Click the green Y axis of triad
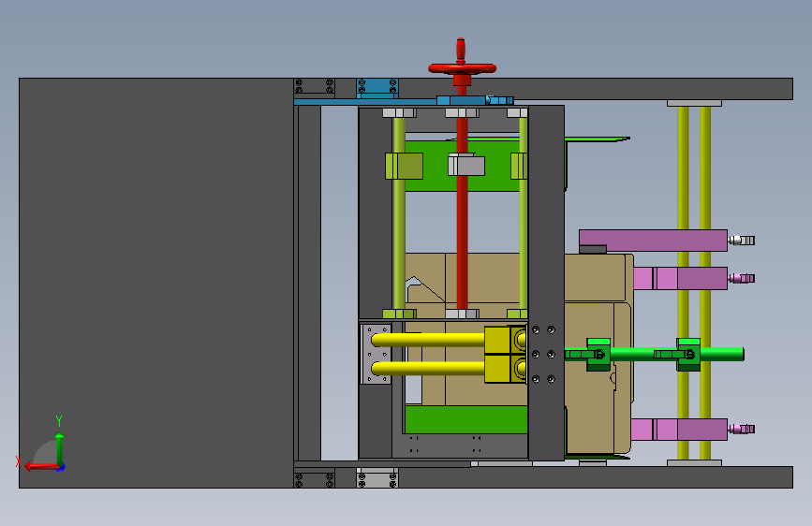 tap(60, 448)
